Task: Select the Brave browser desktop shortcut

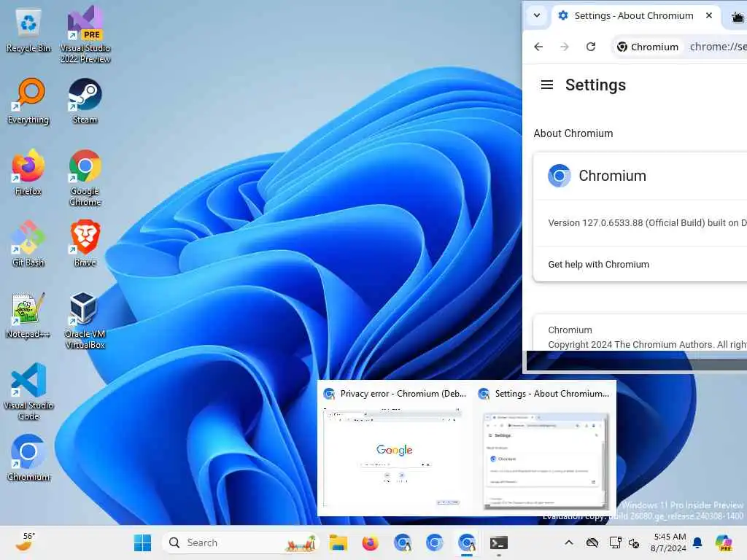Action: pyautogui.click(x=85, y=244)
